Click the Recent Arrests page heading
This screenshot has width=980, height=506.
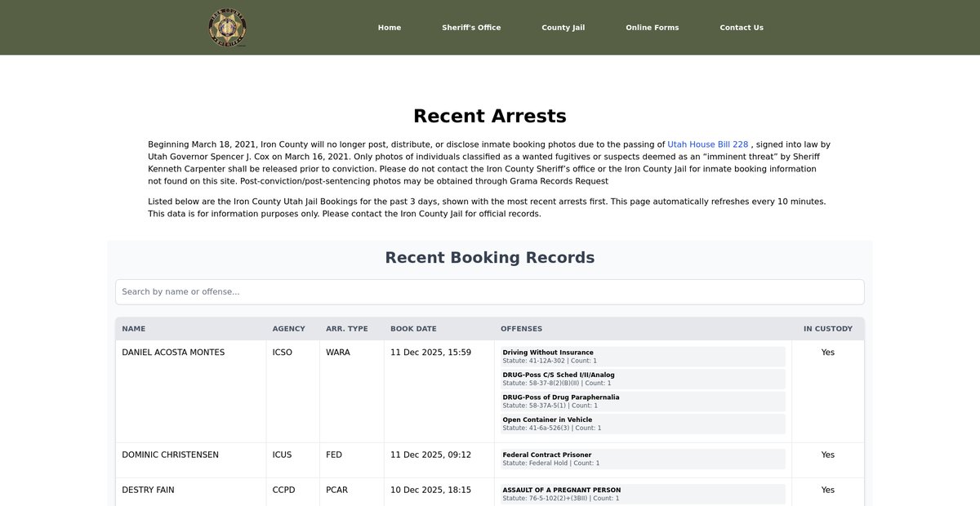click(490, 116)
